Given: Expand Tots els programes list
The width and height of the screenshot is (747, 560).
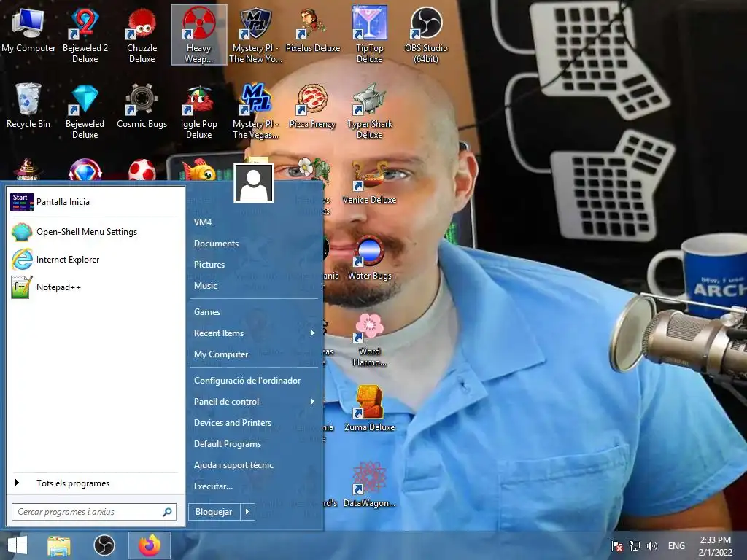Looking at the screenshot, I should [x=94, y=483].
